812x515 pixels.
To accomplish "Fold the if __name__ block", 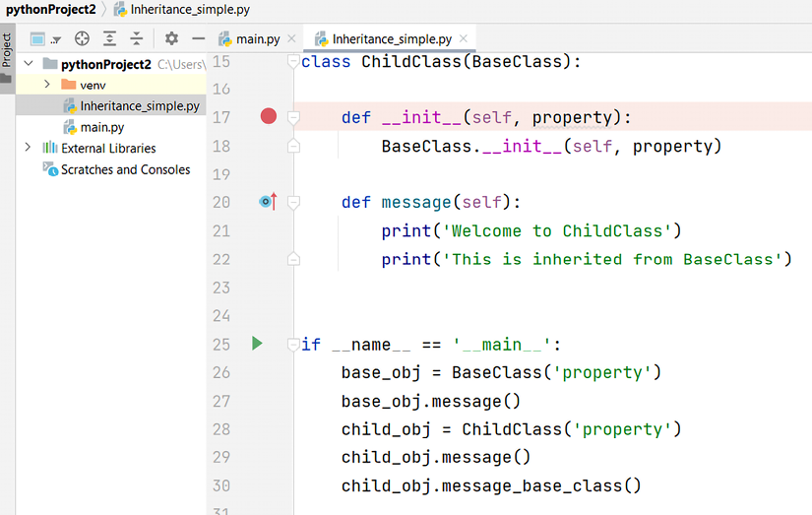I will coord(293,344).
